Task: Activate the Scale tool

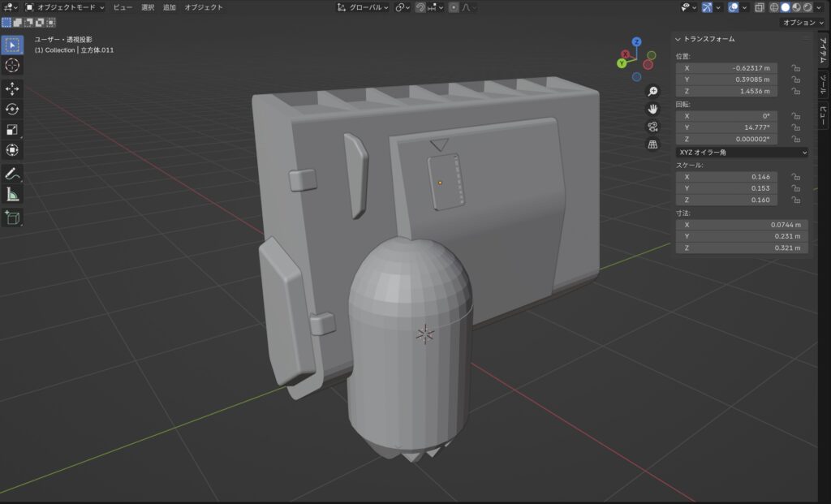Action: [12, 130]
